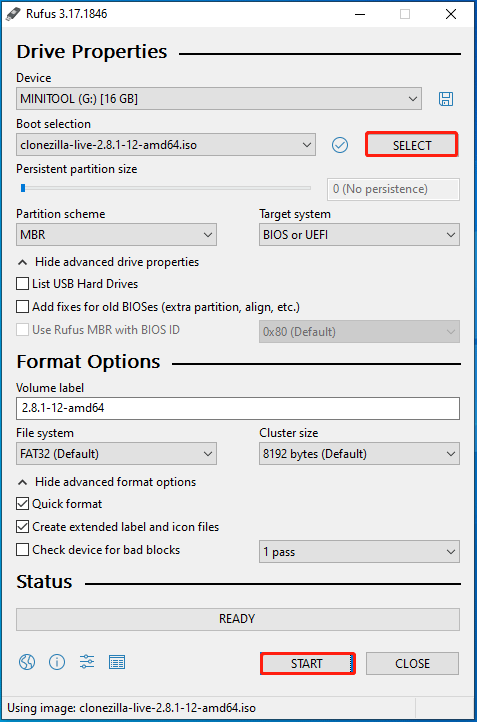Uncheck the Quick format option
Viewport: 477px width, 722px height.
[x=22, y=504]
